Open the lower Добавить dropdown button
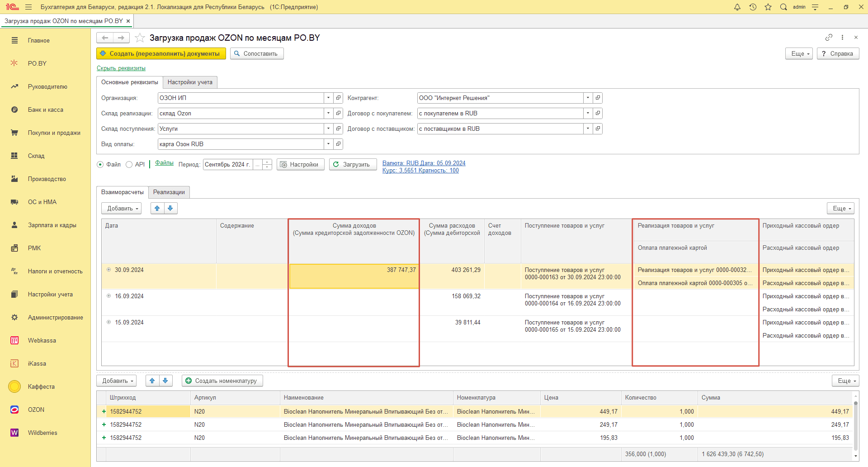 click(x=117, y=381)
